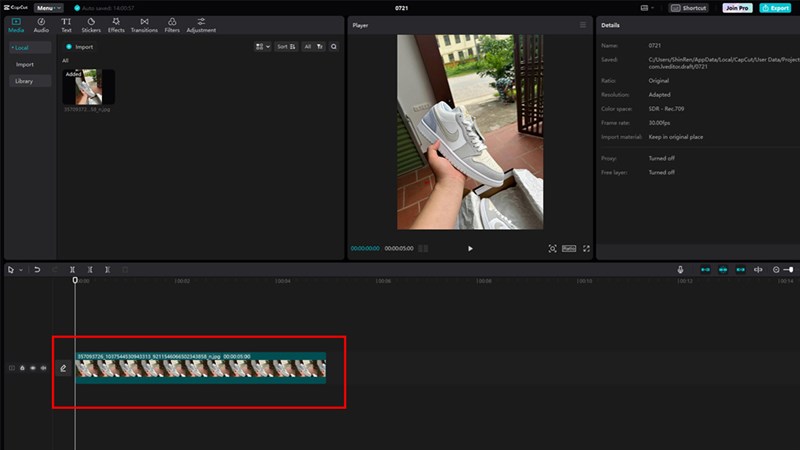Click the Free layer 'Turned off' value

tap(661, 172)
